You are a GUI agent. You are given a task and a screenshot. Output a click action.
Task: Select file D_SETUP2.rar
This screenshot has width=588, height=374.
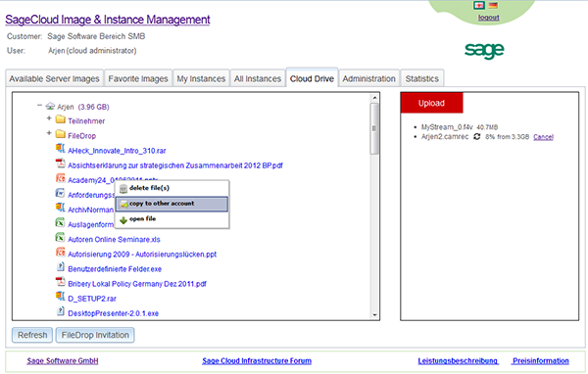[x=92, y=299]
